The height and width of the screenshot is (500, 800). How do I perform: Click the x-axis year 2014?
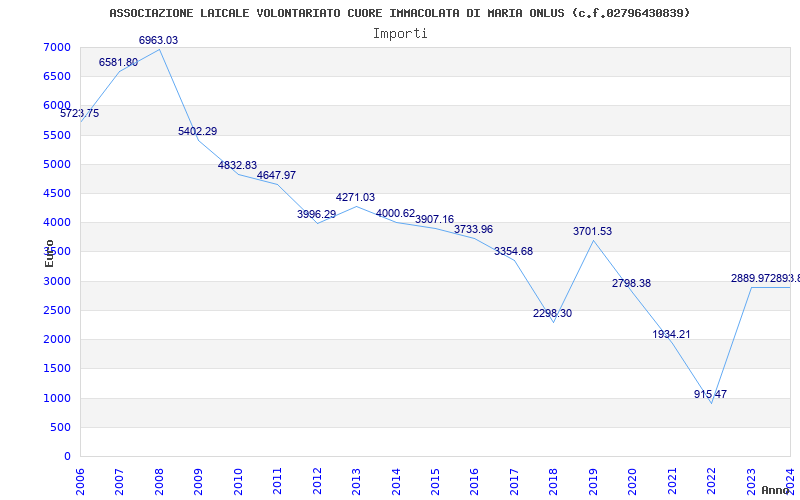pyautogui.click(x=396, y=481)
